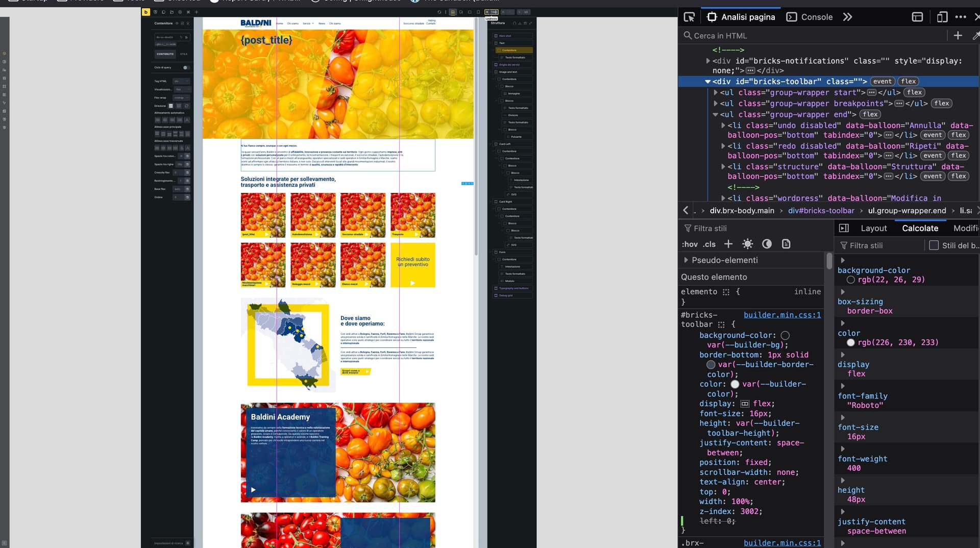The image size is (980, 548).
Task: Open responsive design mode icon in DevTools
Action: [942, 17]
